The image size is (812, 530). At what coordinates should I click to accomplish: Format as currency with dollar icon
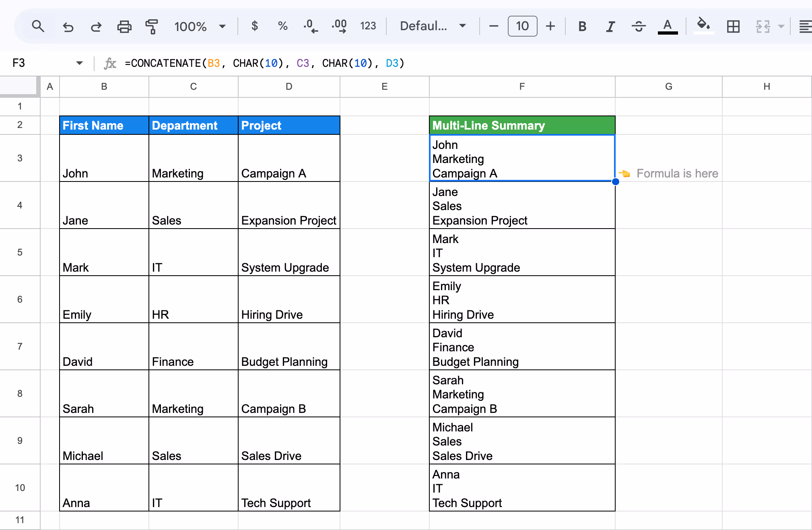click(x=254, y=26)
